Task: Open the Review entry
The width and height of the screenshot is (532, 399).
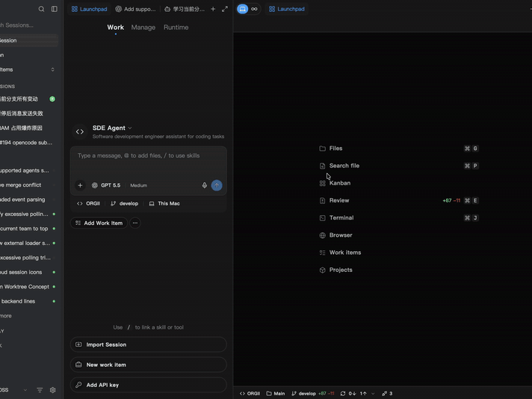Action: tap(399, 200)
